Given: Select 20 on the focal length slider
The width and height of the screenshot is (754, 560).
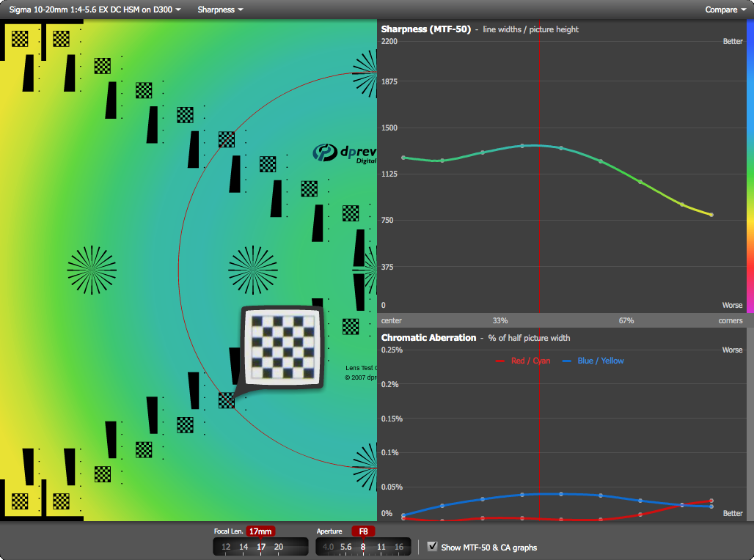Looking at the screenshot, I should click(x=279, y=547).
